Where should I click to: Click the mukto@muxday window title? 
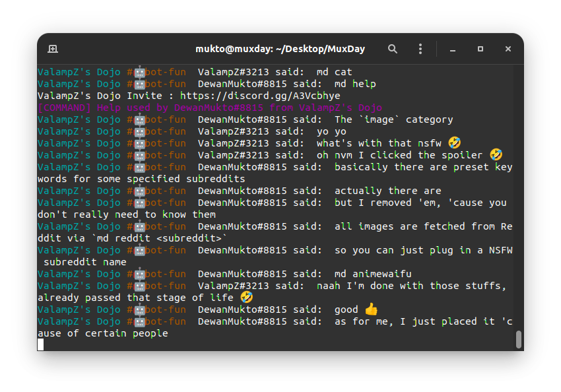point(280,49)
